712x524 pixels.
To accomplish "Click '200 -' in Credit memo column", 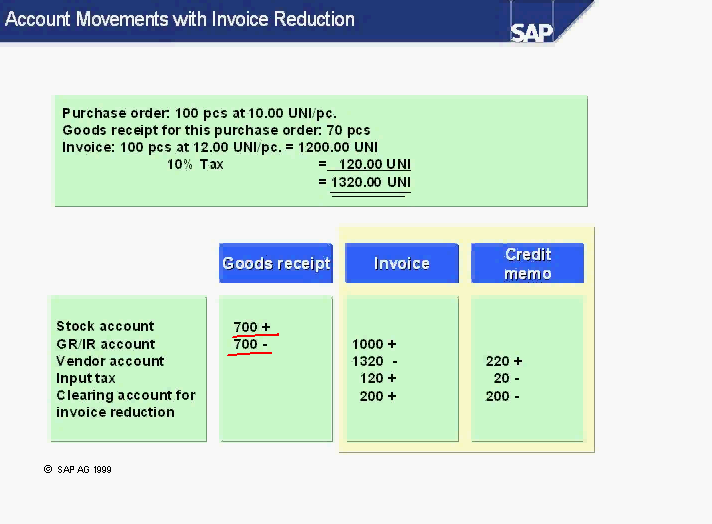I will (x=503, y=396).
